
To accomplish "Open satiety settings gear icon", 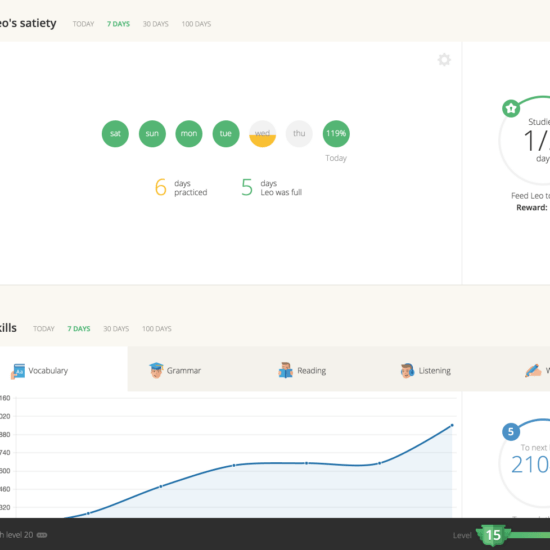I will (444, 60).
